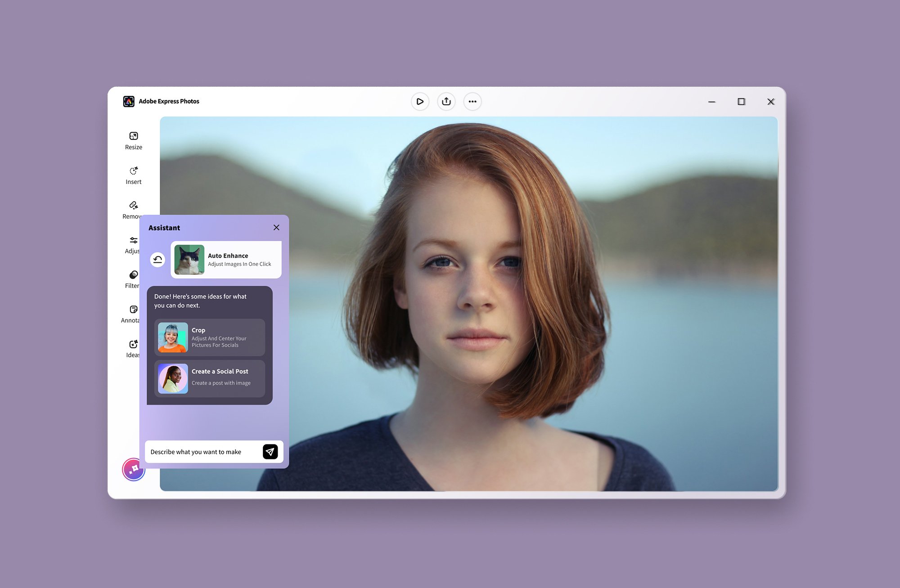900x588 pixels.
Task: Open the Adjust sliders tool
Action: pyautogui.click(x=133, y=241)
